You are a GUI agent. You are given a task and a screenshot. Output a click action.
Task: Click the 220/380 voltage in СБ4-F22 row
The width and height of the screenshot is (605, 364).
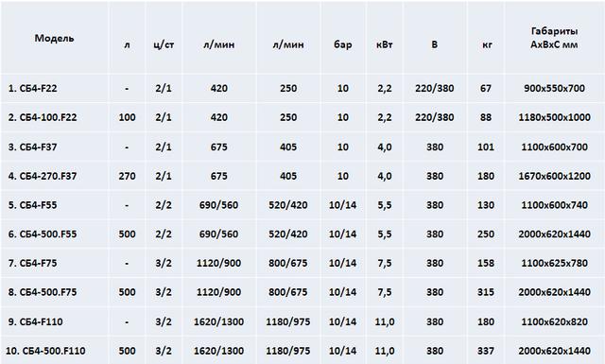(435, 88)
